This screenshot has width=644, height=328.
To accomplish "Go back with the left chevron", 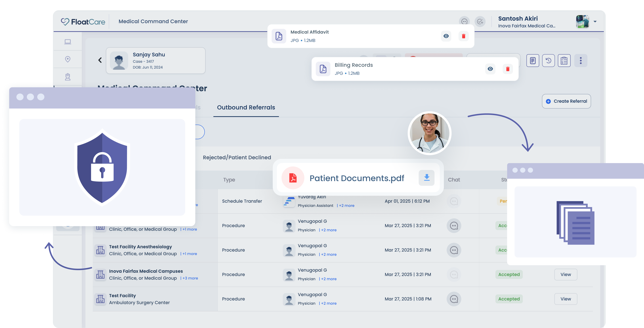I will pyautogui.click(x=100, y=60).
